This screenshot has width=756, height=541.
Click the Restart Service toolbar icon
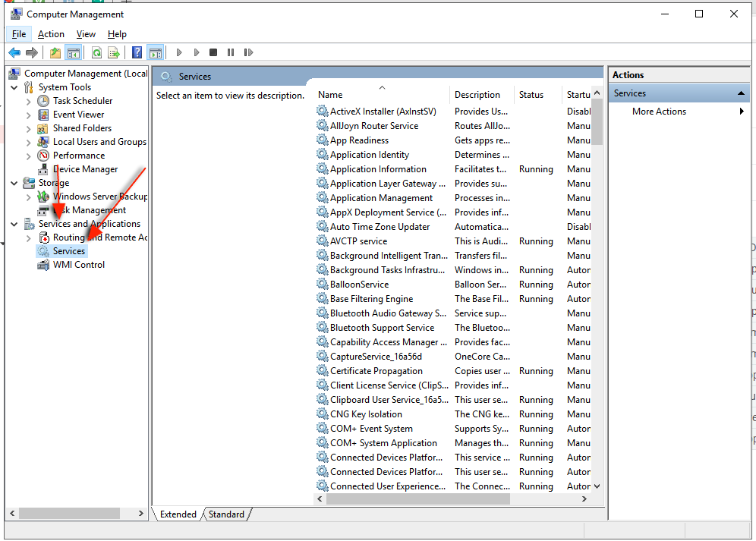(x=248, y=52)
